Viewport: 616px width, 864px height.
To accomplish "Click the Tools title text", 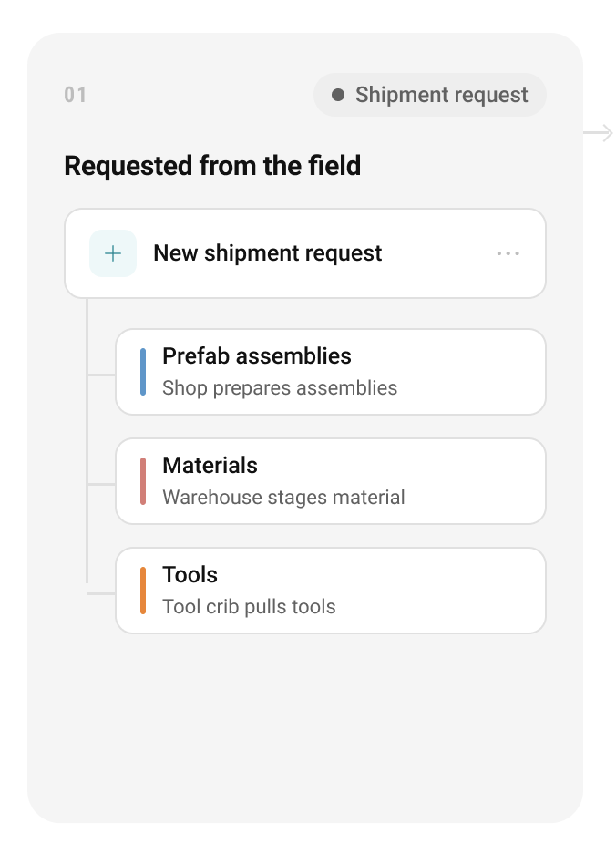I will point(190,575).
